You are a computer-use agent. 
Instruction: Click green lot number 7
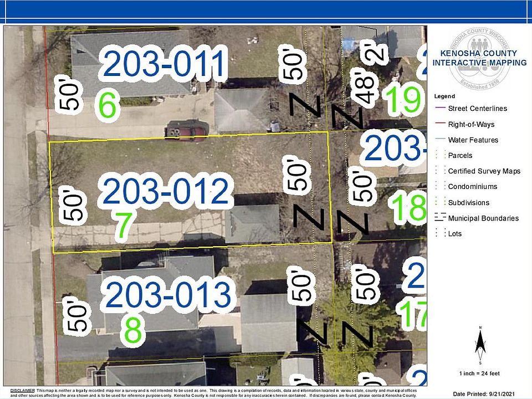tap(124, 226)
